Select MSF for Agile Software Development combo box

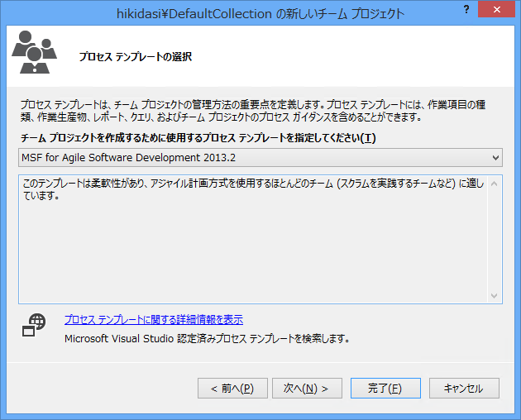(x=260, y=157)
